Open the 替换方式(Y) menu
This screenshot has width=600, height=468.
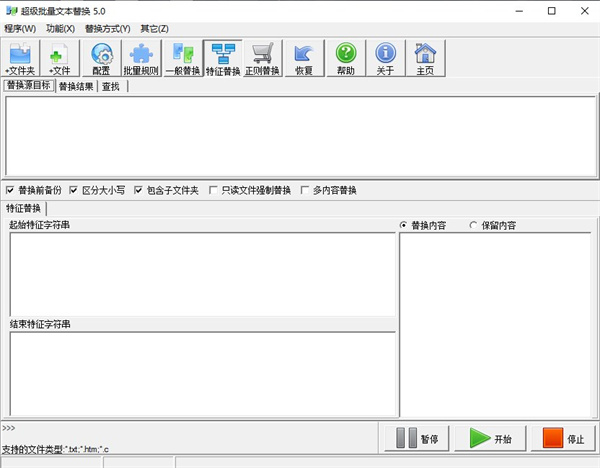click(108, 29)
